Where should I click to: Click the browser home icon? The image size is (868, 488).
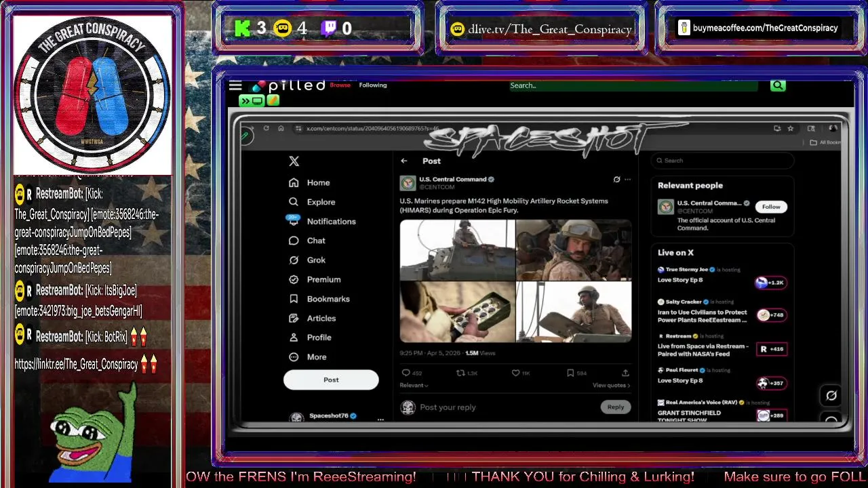click(x=281, y=128)
